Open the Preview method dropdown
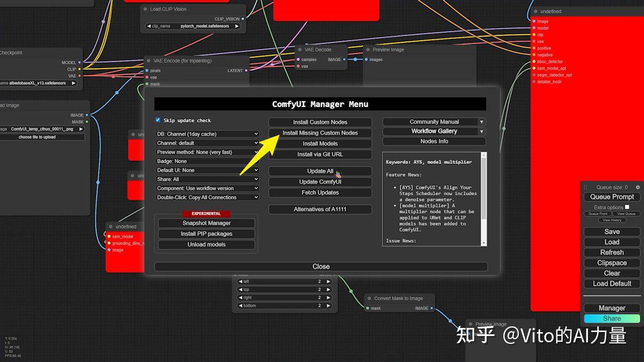This screenshot has height=362, width=644. (207, 152)
